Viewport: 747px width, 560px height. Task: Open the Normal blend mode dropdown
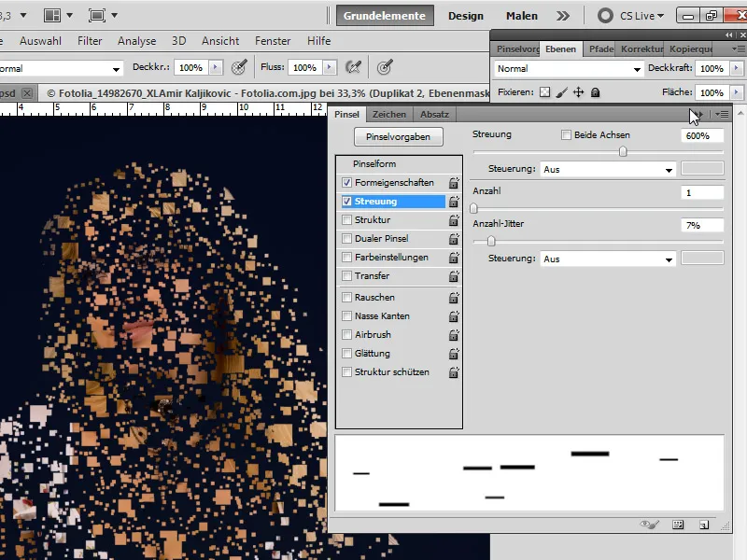pyautogui.click(x=565, y=68)
